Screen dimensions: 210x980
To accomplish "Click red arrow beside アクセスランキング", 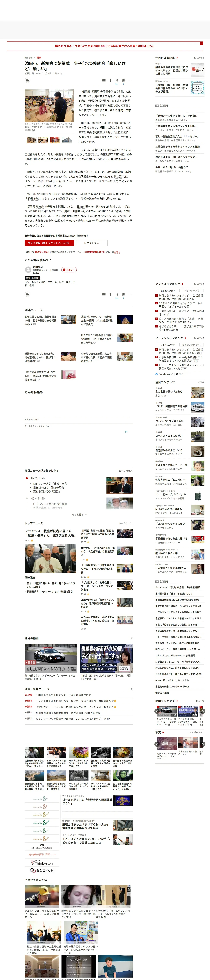I will click(182, 284).
